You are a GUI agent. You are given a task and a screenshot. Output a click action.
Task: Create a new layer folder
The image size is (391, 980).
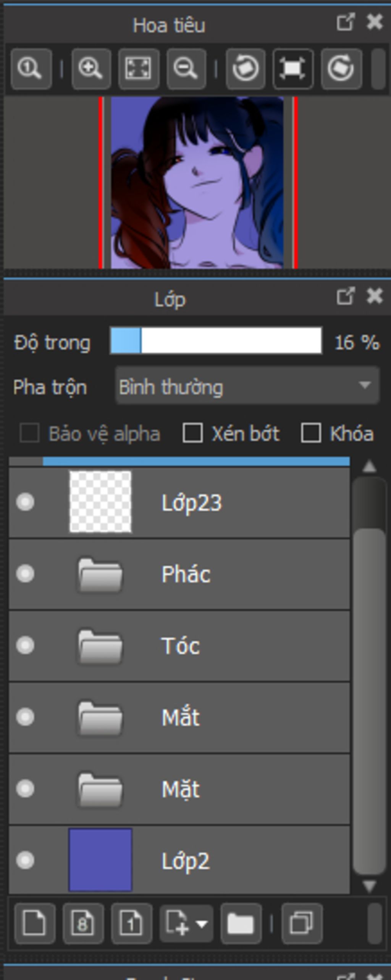[x=241, y=924]
